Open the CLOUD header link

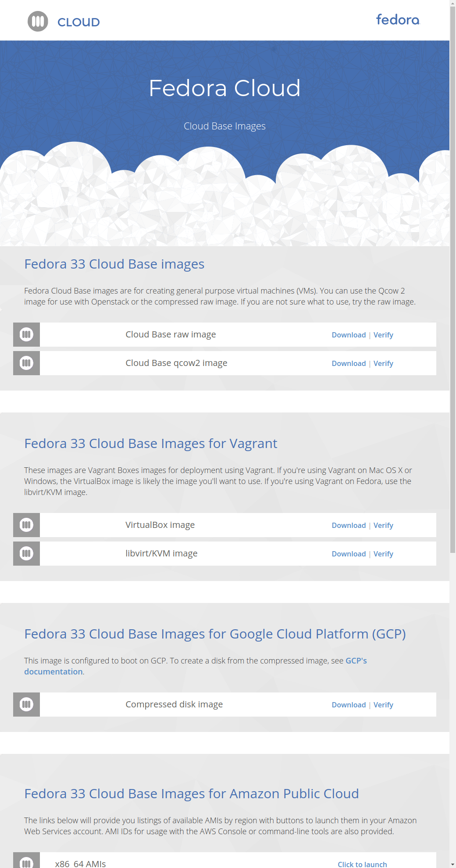[78, 22]
